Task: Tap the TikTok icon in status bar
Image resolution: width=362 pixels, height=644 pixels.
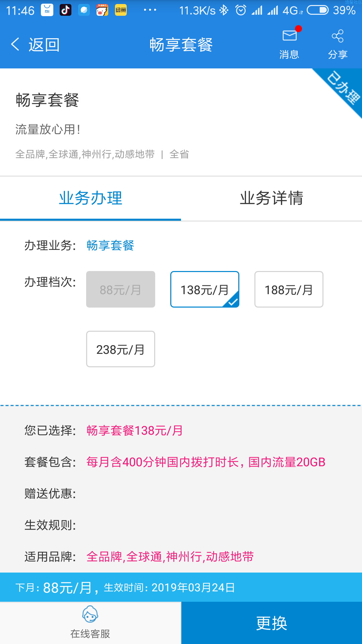Action: 66,10
